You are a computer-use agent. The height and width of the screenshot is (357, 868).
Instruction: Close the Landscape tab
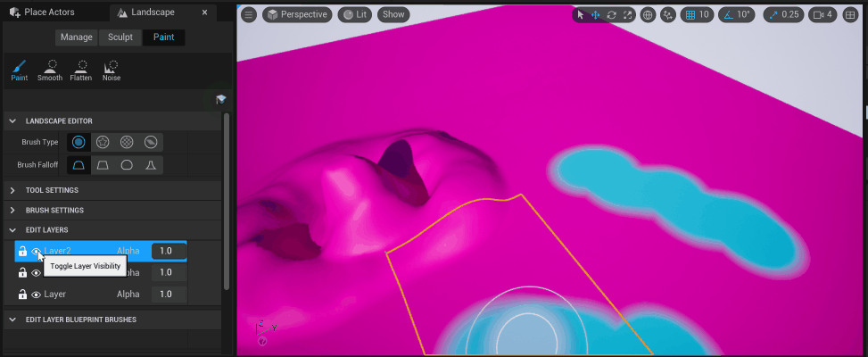click(x=205, y=12)
